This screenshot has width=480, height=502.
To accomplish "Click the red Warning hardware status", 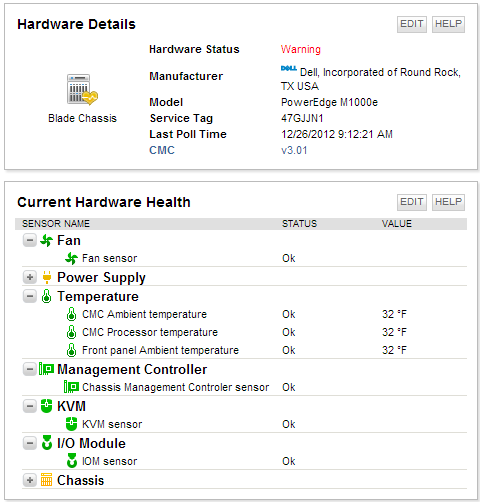I will coord(301,49).
